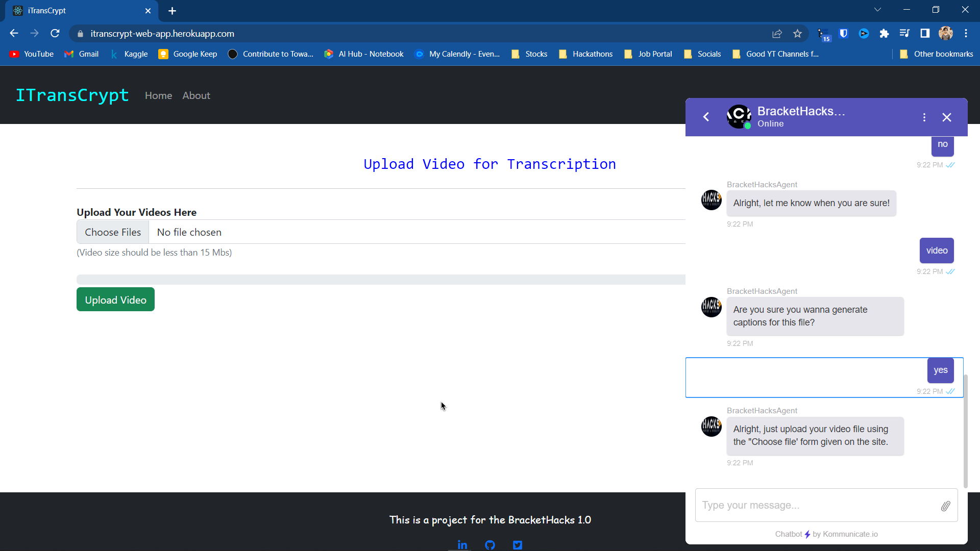Viewport: 980px width, 551px height.
Task: Open Chrome's three-dot menu
Action: tap(966, 34)
